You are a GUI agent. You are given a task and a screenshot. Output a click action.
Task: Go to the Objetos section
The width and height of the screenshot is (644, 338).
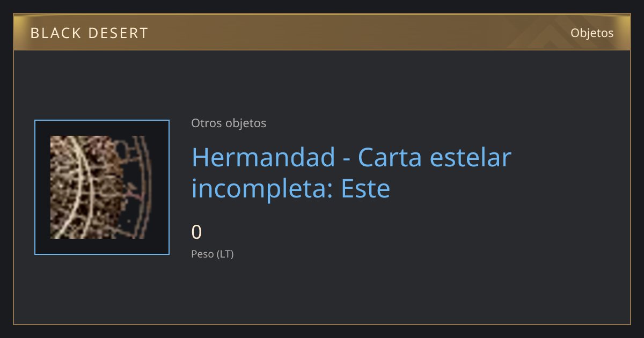592,33
